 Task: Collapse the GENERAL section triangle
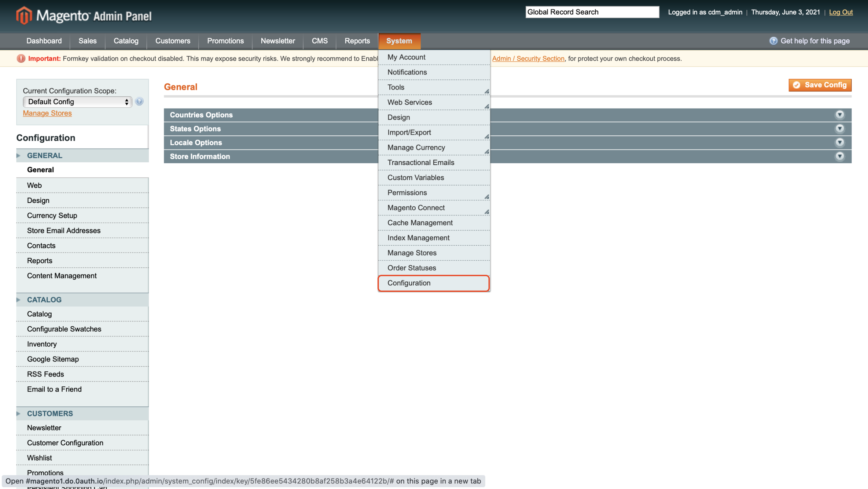[18, 155]
